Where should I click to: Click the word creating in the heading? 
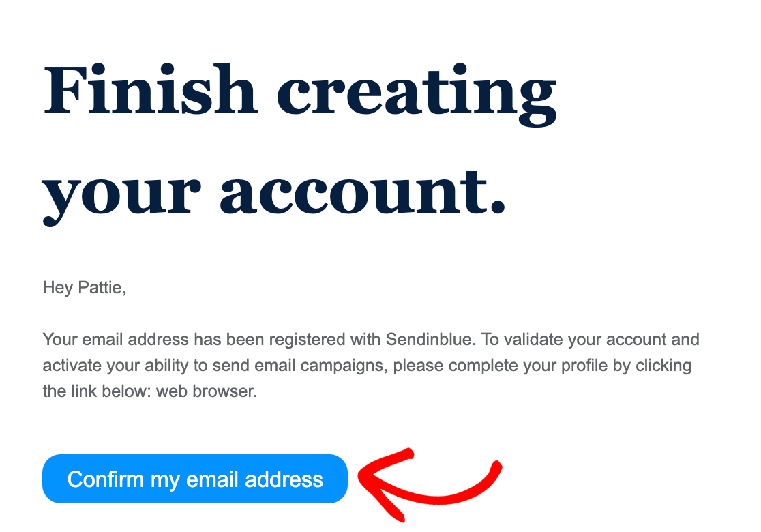point(417,95)
